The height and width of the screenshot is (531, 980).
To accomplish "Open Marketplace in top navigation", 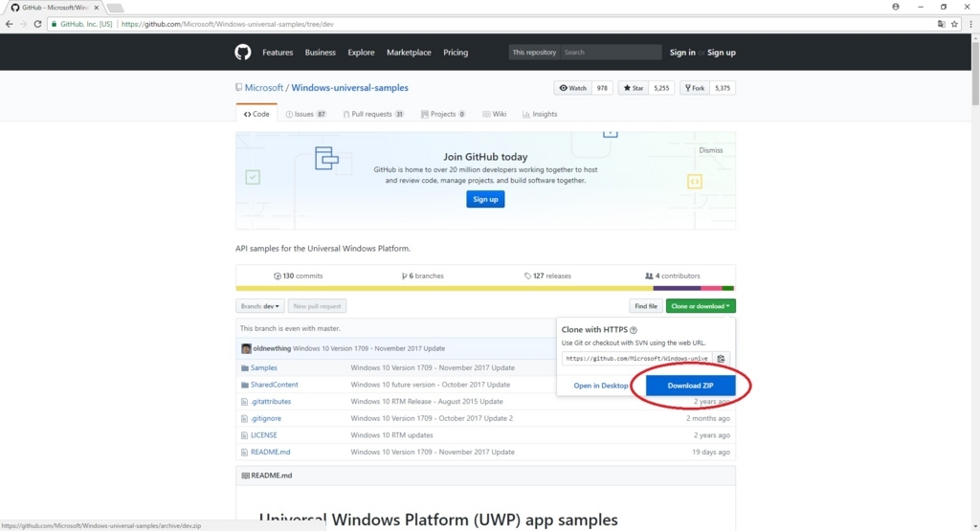I will [409, 53].
